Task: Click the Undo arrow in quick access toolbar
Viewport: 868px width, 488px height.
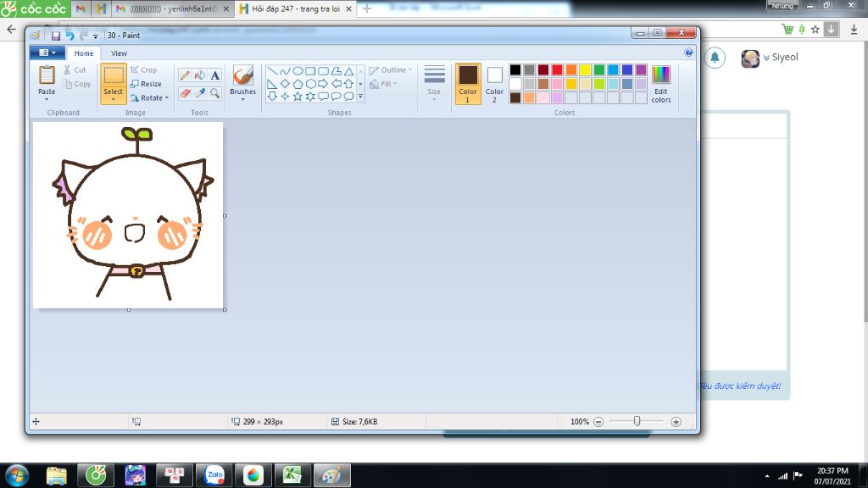Action: (70, 36)
